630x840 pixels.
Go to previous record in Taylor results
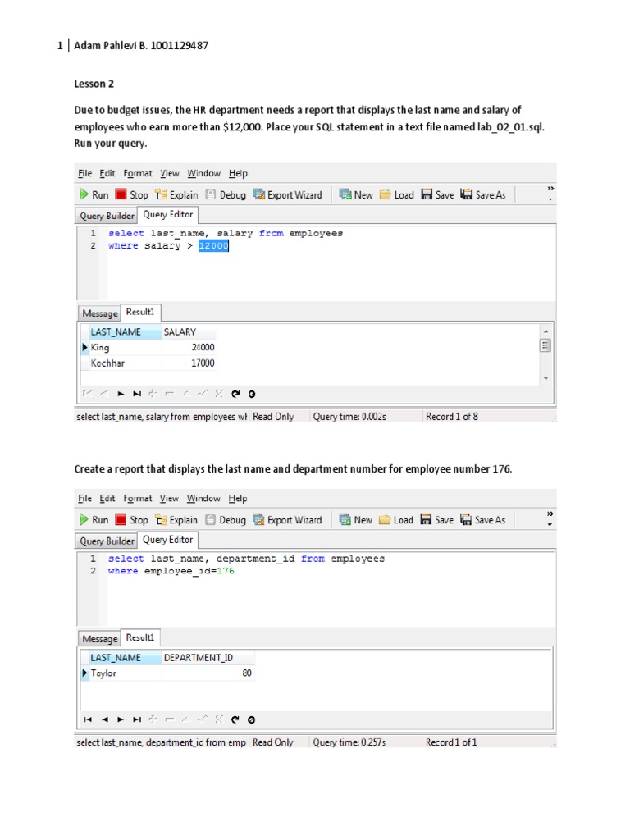[x=104, y=719]
